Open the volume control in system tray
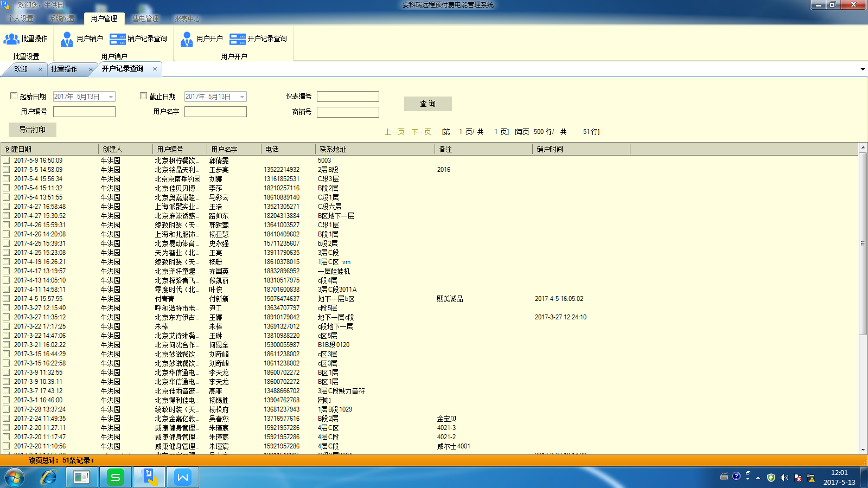 pos(784,478)
